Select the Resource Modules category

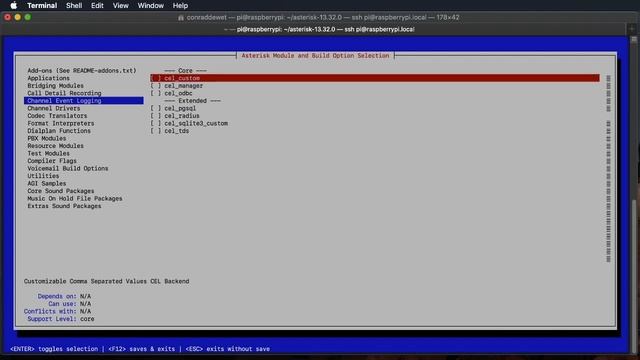(x=55, y=146)
